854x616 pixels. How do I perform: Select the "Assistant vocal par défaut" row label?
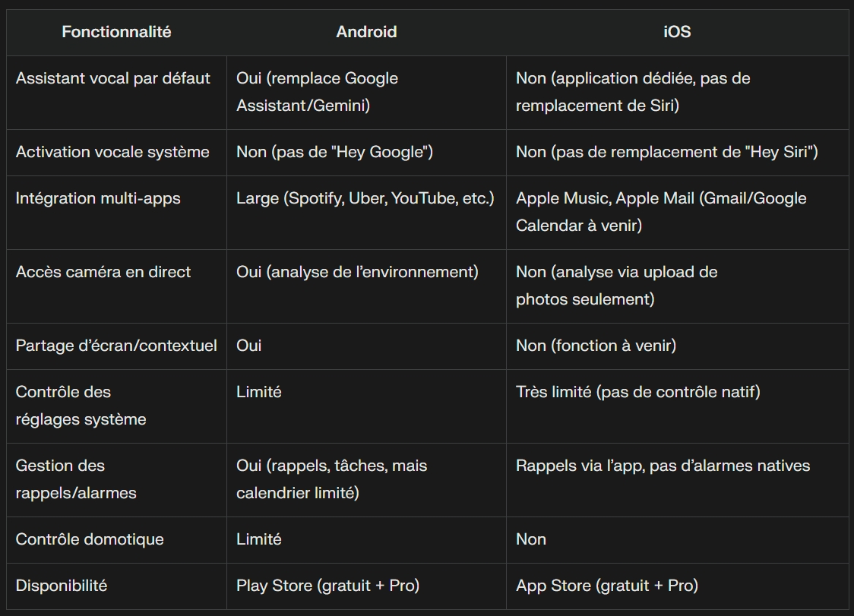[x=113, y=78]
